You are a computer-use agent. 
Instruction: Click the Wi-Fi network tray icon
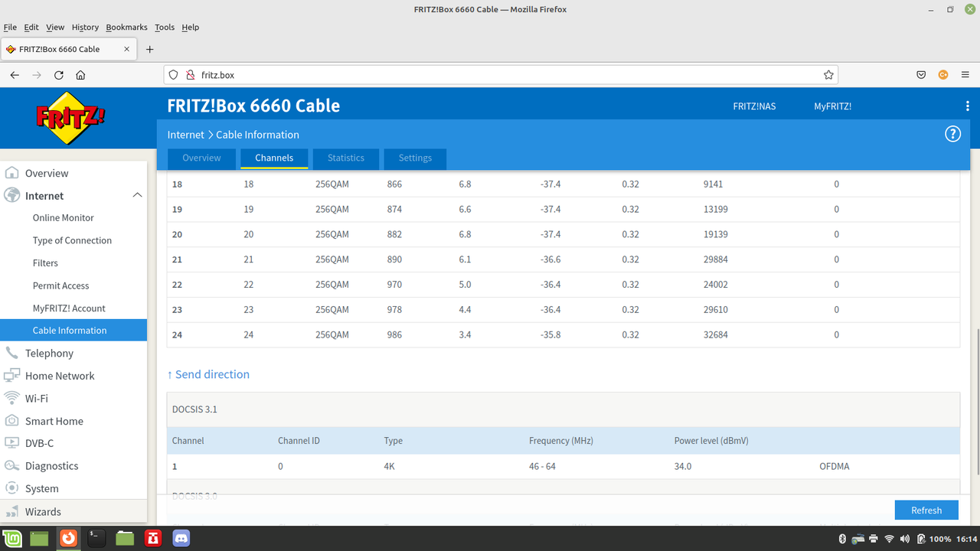pyautogui.click(x=889, y=539)
